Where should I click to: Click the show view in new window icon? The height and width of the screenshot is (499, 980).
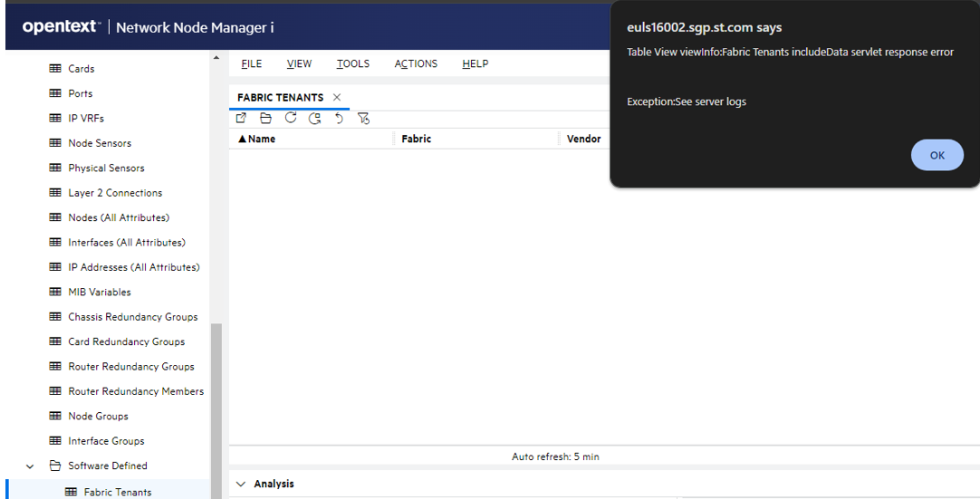pyautogui.click(x=241, y=118)
